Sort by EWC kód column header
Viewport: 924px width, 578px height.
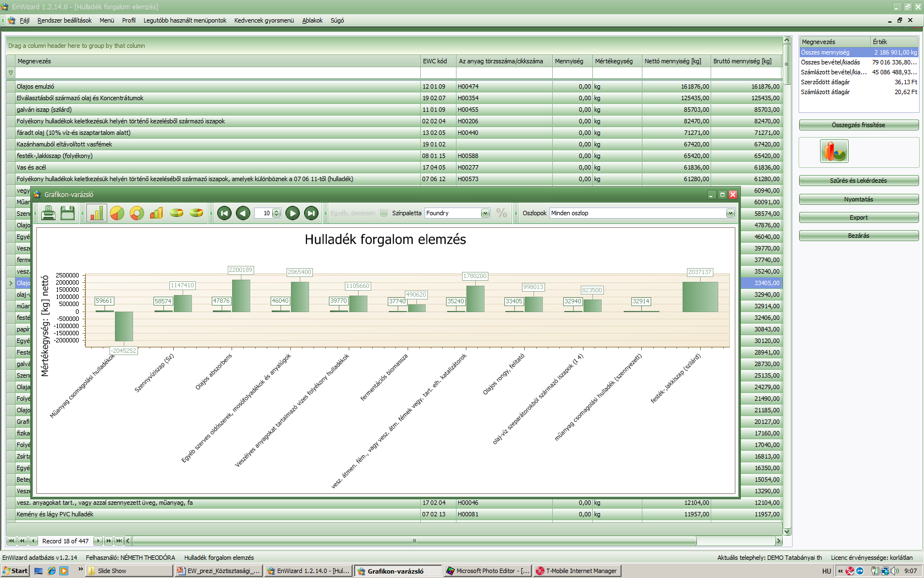pos(438,61)
